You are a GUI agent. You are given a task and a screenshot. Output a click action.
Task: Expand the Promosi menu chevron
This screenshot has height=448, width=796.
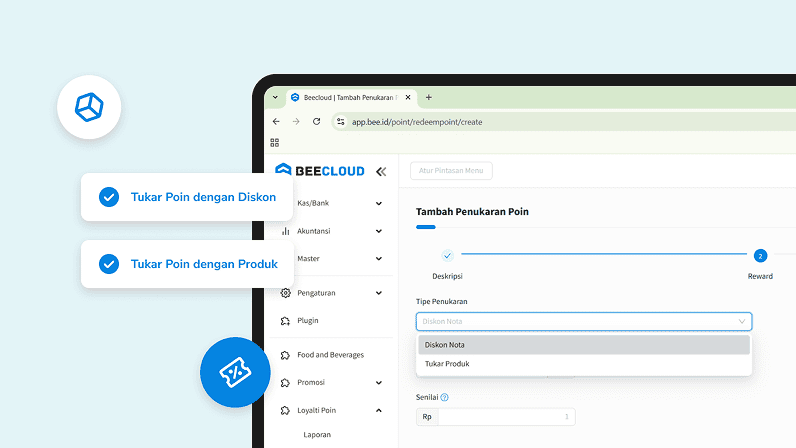379,383
